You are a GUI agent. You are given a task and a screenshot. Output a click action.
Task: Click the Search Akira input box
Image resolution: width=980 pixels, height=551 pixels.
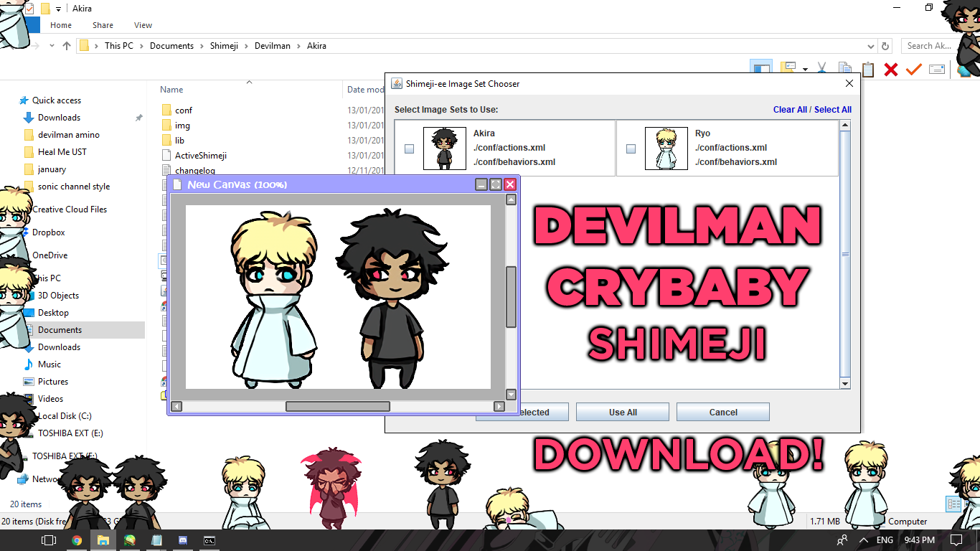click(930, 46)
